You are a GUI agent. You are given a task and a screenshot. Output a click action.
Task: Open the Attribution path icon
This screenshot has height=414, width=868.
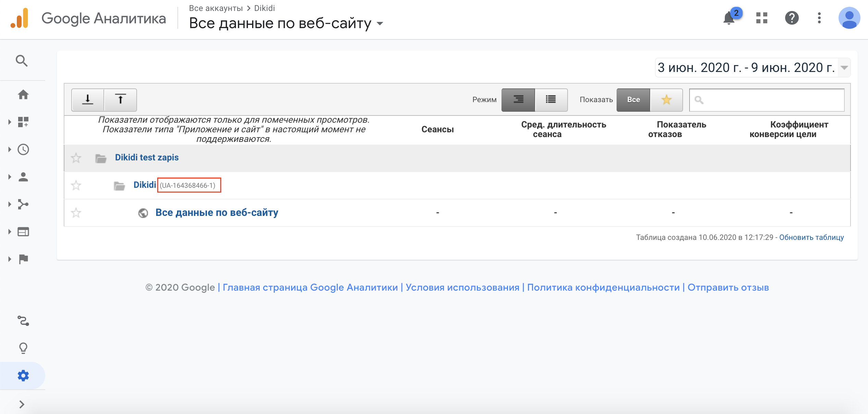tap(23, 321)
